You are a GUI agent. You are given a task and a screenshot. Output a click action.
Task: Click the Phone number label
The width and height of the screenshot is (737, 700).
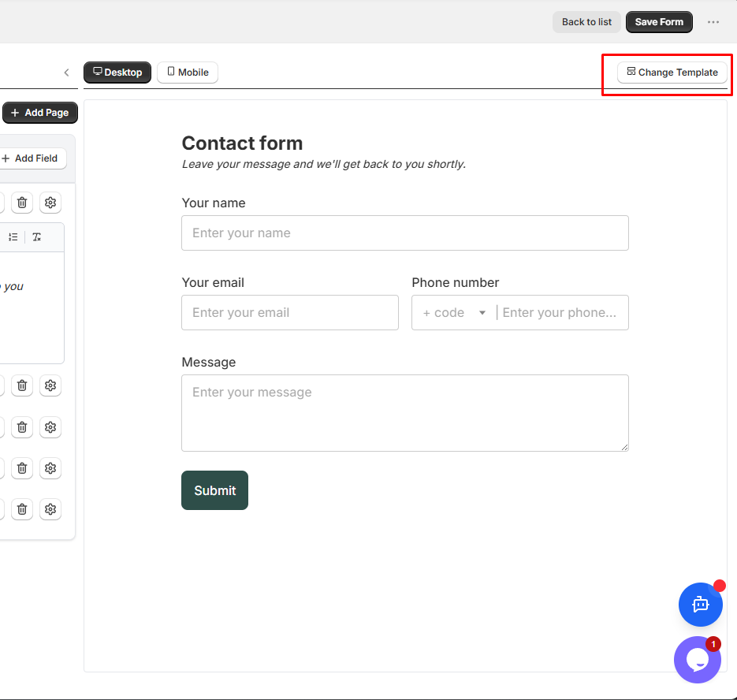tap(456, 282)
